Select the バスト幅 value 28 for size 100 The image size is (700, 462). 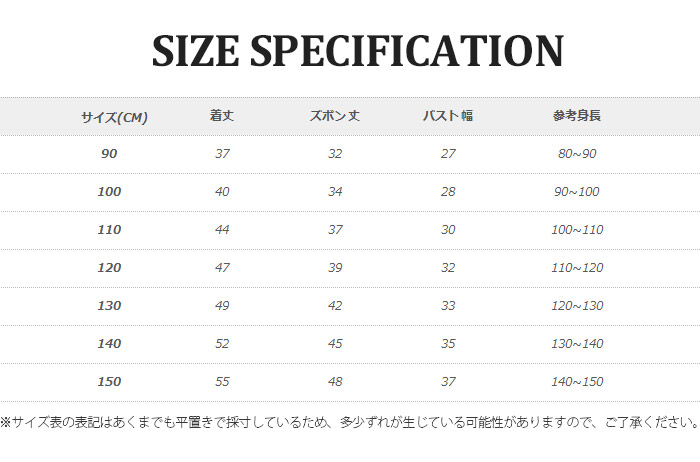tap(448, 192)
